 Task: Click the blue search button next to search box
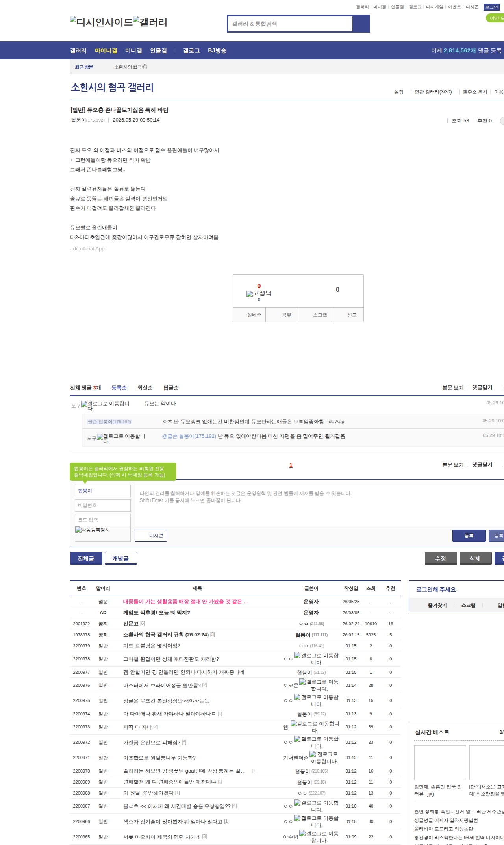pyautogui.click(x=361, y=24)
